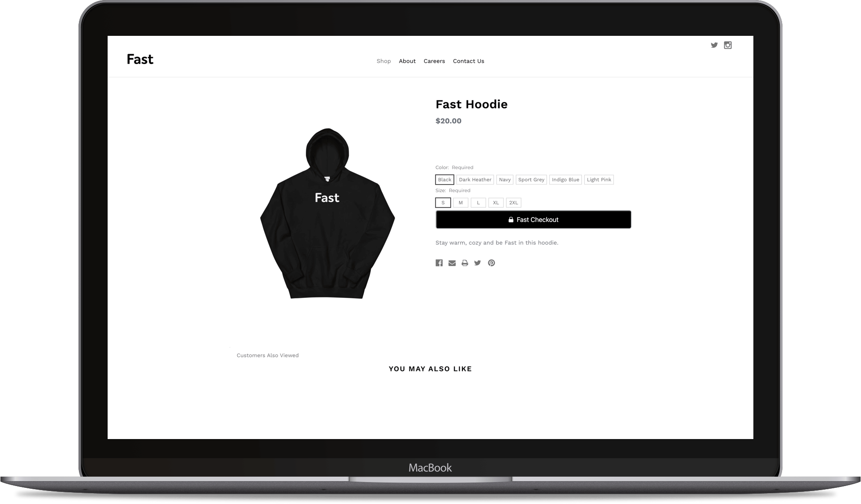Click the print icon
Screen dimensions: 861x504
tap(465, 262)
